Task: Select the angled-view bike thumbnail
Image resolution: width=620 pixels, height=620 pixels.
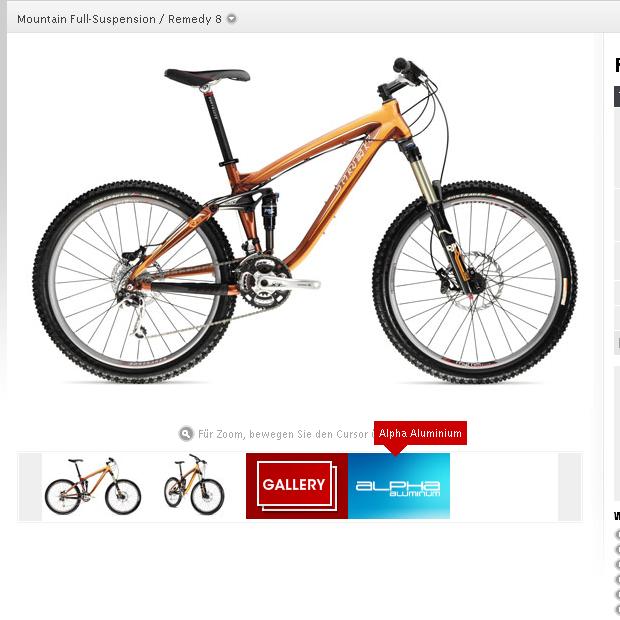Action: (194, 484)
